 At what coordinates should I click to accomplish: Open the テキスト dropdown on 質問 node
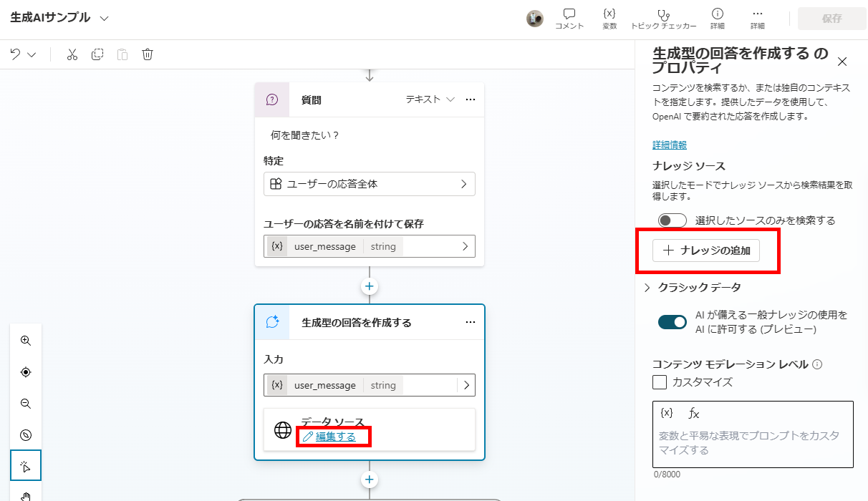[430, 99]
